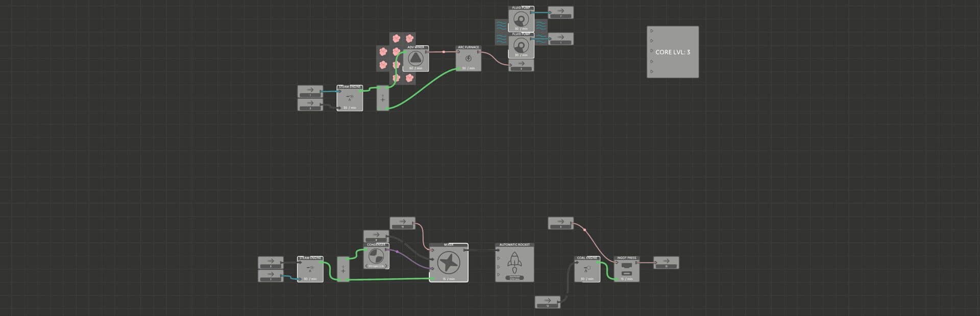Screen dimensions: 980x316
Task: Click the arrow node feeding pink wire to Mixer
Action: (403, 223)
